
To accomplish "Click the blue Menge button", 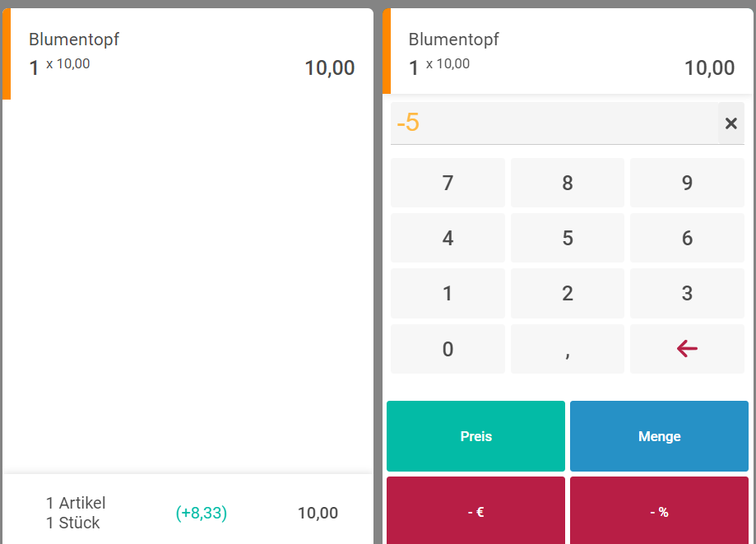I will click(659, 436).
